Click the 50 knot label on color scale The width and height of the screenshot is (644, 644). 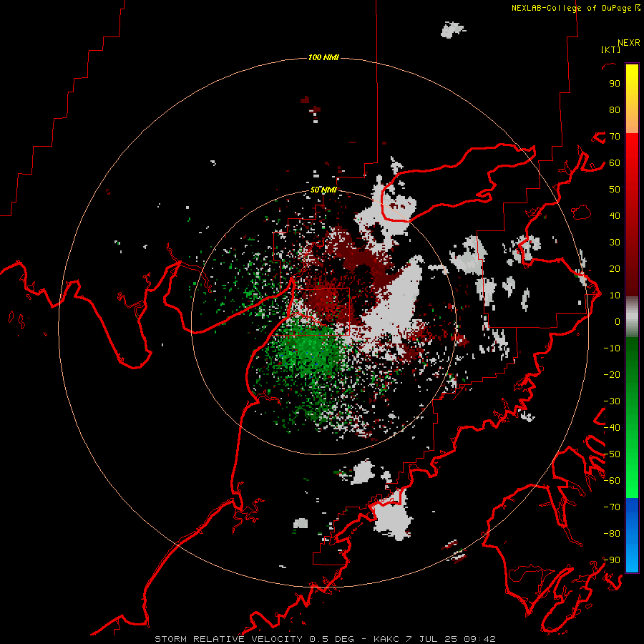pyautogui.click(x=615, y=190)
